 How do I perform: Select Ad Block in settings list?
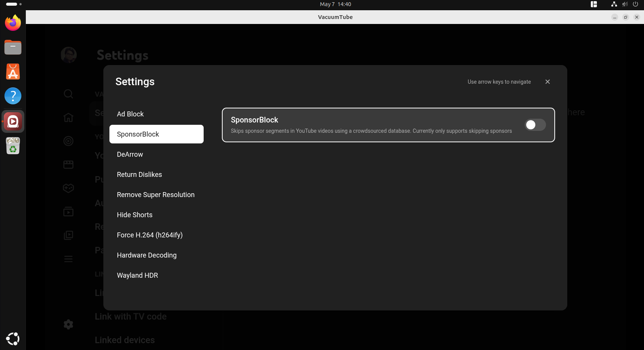[157, 114]
